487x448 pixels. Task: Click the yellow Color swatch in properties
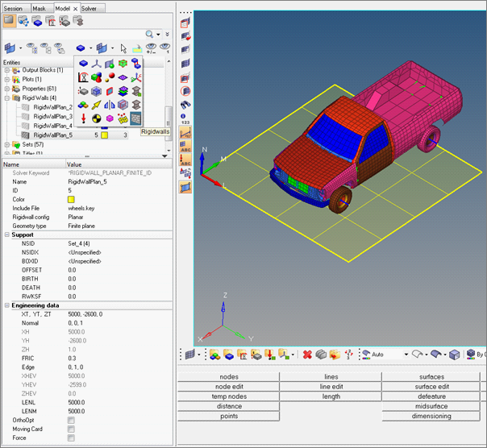71,199
